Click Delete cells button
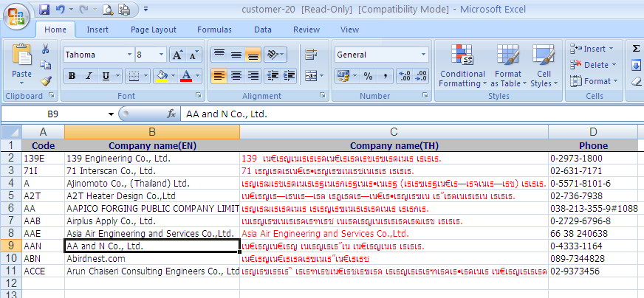Image resolution: width=644 pixels, height=298 pixels. coord(588,65)
